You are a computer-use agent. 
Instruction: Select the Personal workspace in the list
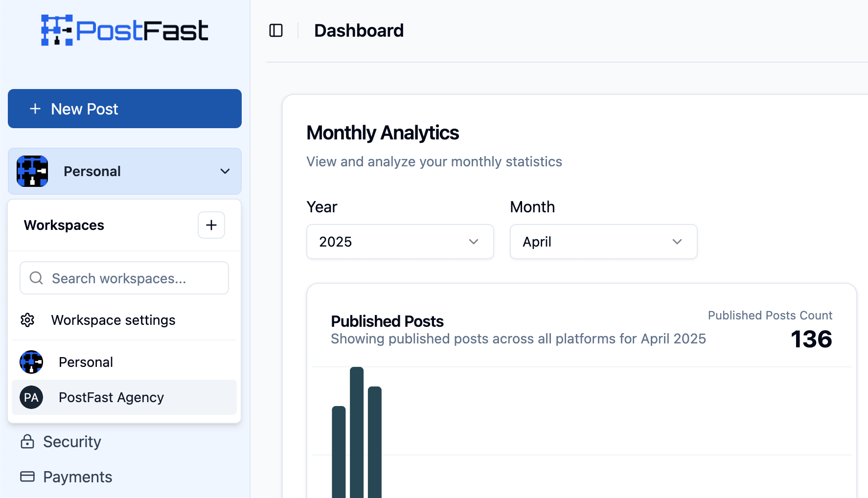click(x=124, y=362)
